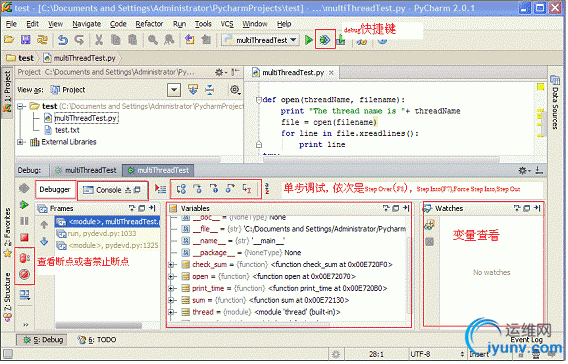Click the Save All toolbar icon

click(x=26, y=40)
